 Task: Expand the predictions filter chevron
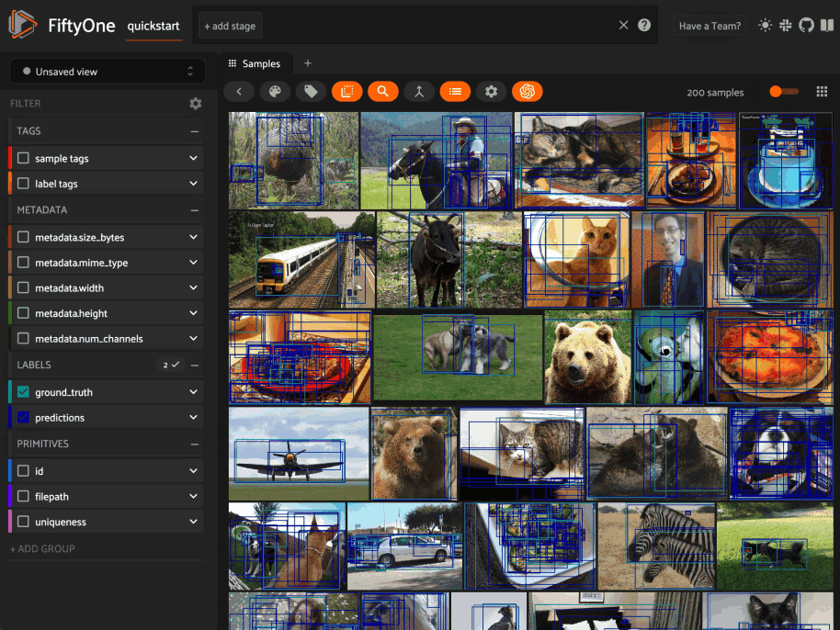tap(193, 417)
